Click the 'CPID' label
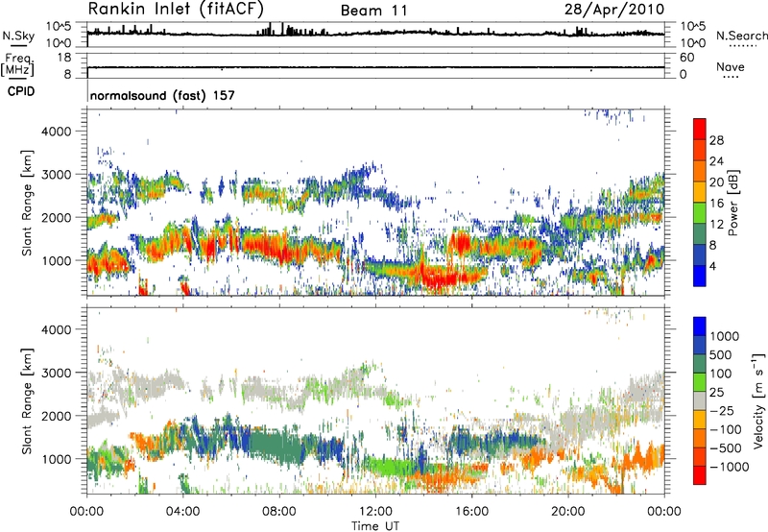 (21, 91)
